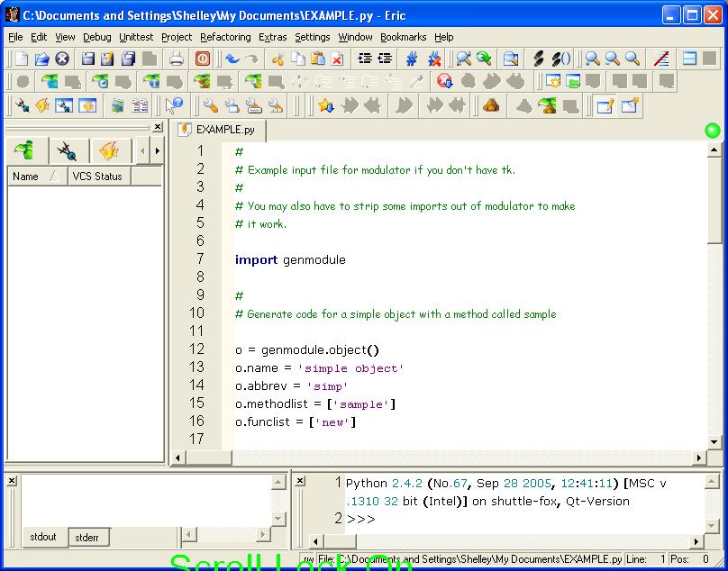Quit Eric via the red power icon
This screenshot has width=728, height=571.
point(203,59)
